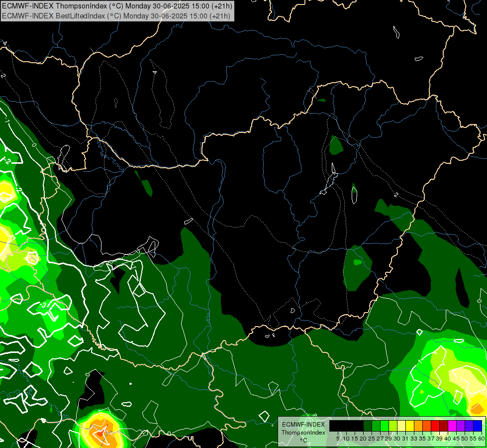
Task: Click the legend scale value '35'
Action: [x=422, y=439]
